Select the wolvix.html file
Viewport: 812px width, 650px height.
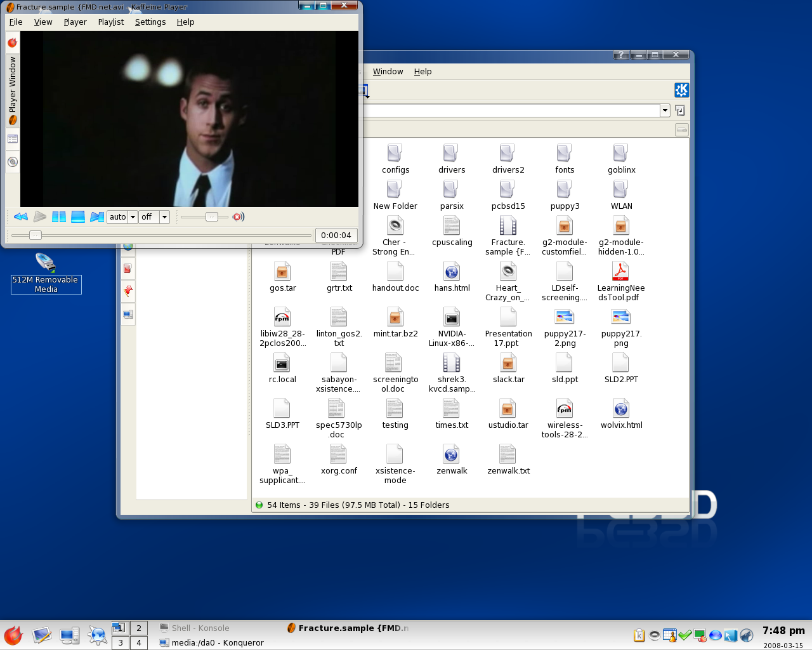(x=621, y=414)
